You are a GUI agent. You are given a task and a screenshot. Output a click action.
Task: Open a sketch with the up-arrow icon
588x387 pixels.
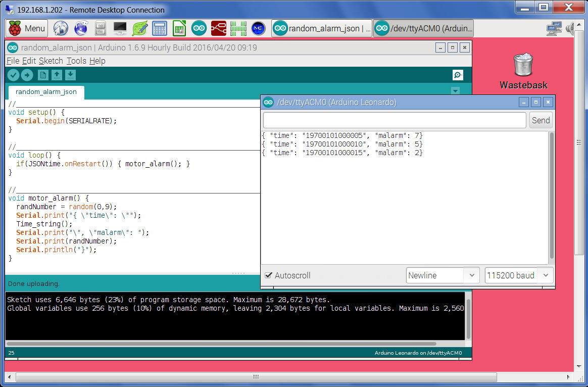click(x=57, y=75)
